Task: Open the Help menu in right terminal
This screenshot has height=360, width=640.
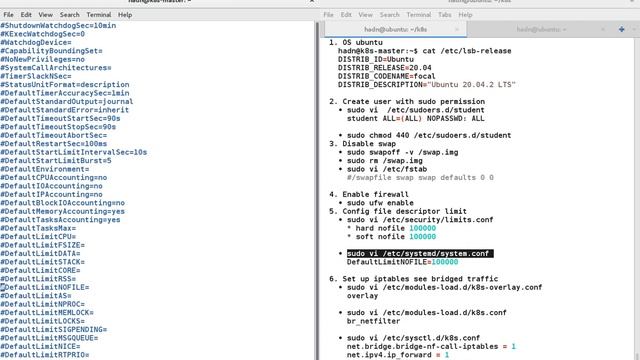Action: pos(465,15)
